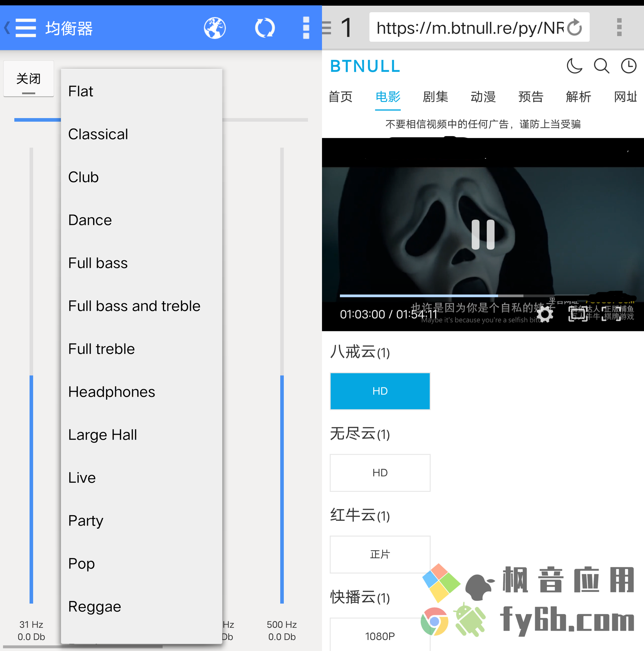Viewport: 644px width, 651px height.
Task: Click the 红牛云(1) section heading
Action: [360, 515]
